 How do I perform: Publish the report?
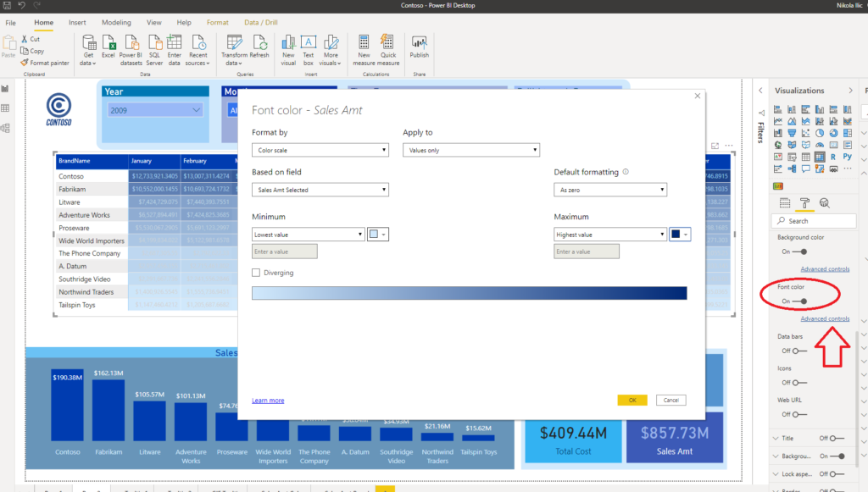click(419, 47)
